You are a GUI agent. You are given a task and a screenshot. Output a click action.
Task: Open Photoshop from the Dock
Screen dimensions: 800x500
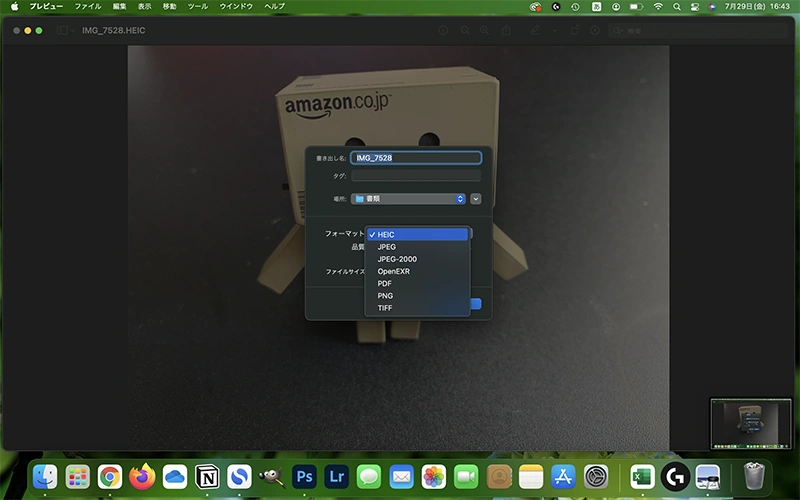304,477
